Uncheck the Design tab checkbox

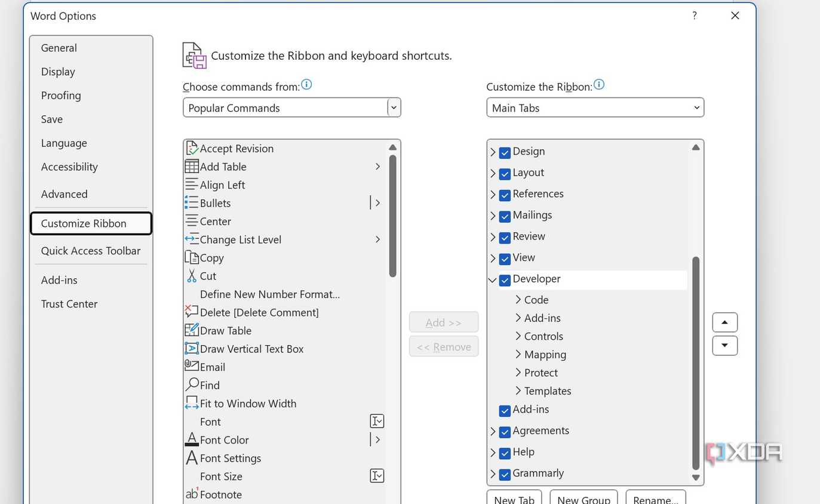[x=505, y=152]
